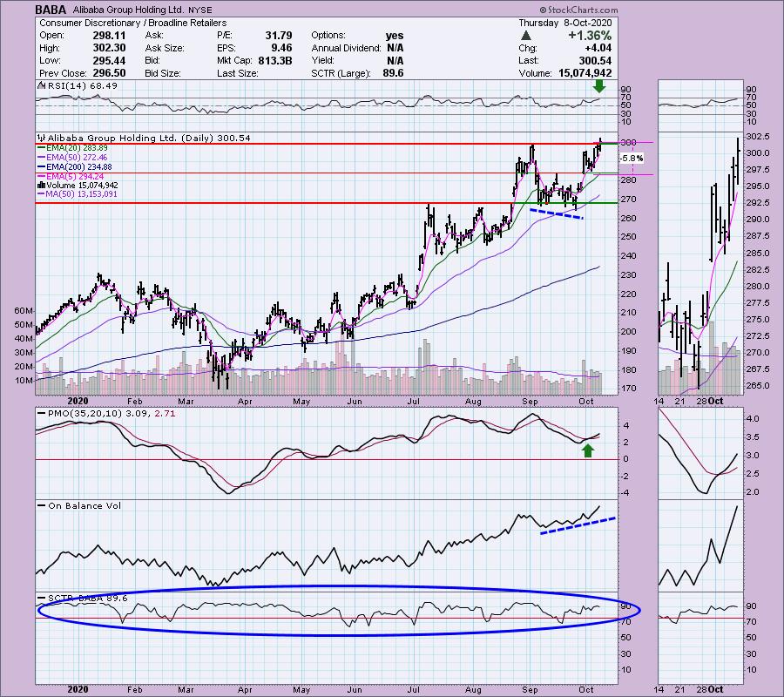Viewport: 784px width, 697px height.
Task: Click the NYSE exchange label
Action: click(x=200, y=10)
